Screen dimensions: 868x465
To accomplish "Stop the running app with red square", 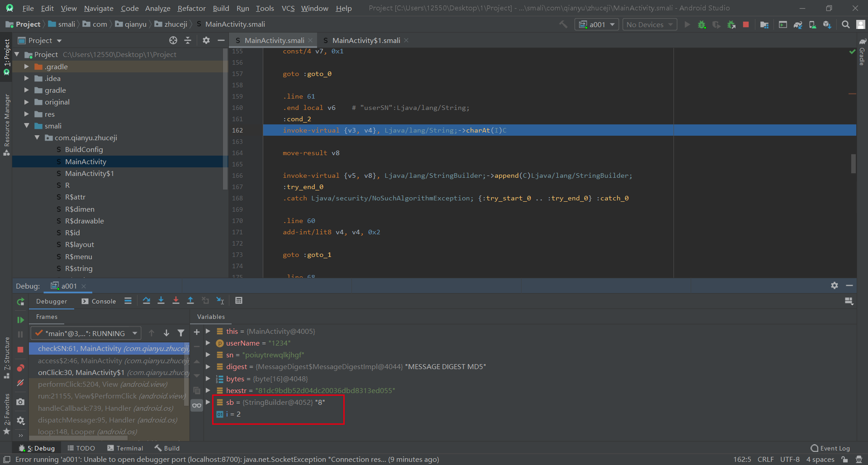I will click(746, 24).
